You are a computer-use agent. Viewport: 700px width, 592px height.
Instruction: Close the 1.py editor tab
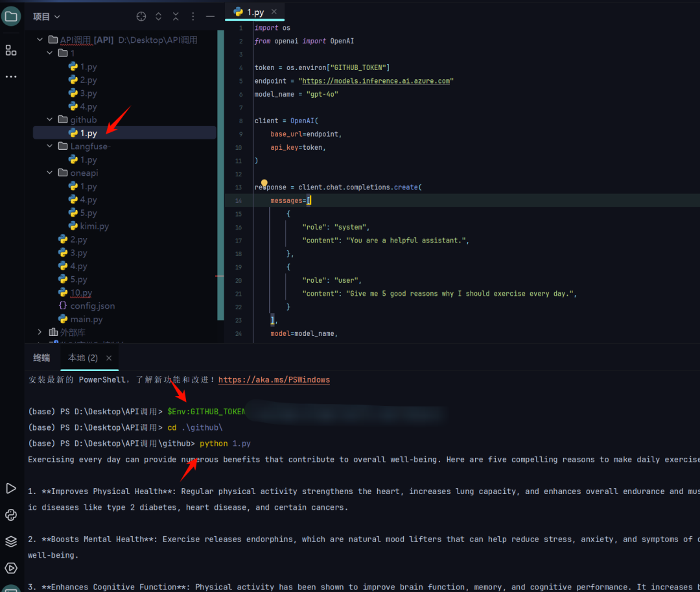click(x=274, y=12)
